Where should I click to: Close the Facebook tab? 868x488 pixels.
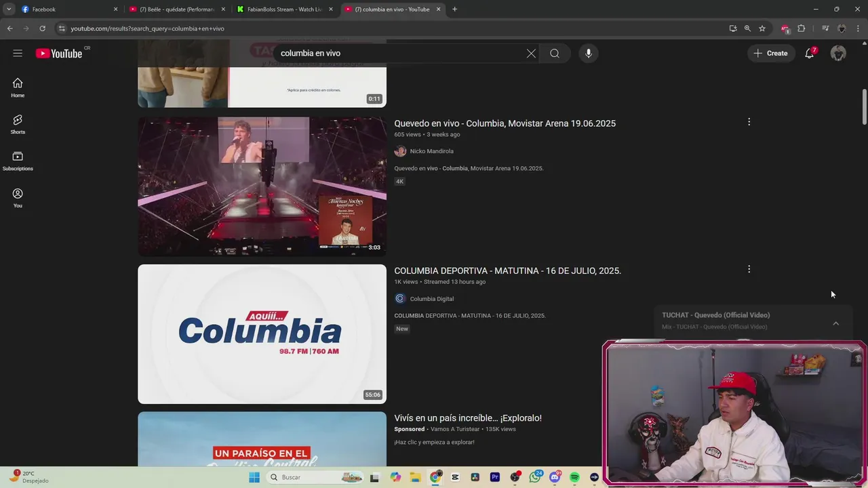(x=115, y=9)
